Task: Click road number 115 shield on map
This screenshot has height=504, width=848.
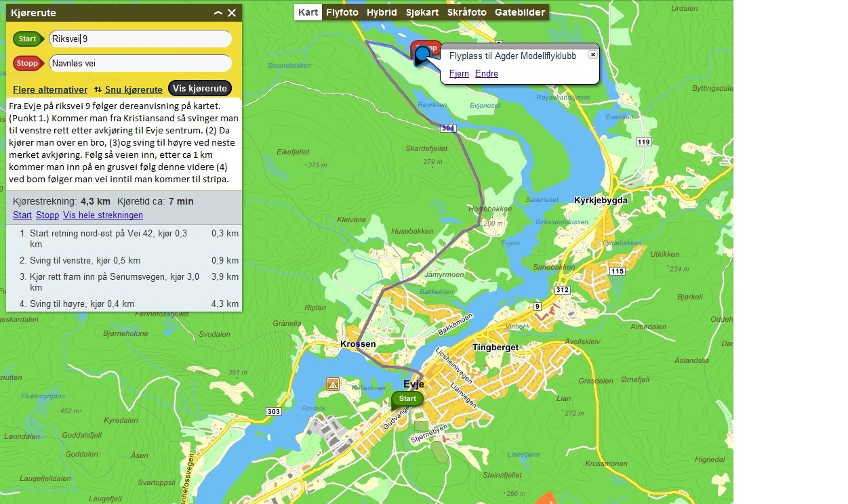Action: (x=617, y=271)
